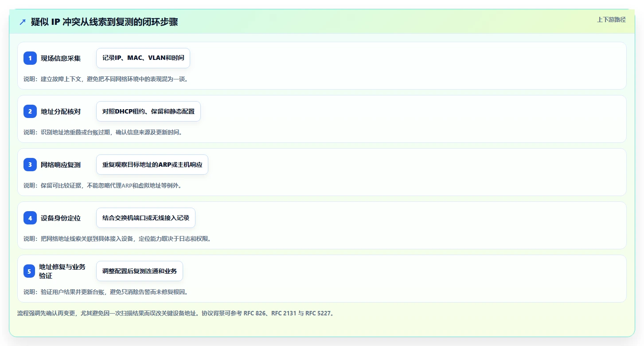Click the 网络响应复测 step title

[x=61, y=165]
